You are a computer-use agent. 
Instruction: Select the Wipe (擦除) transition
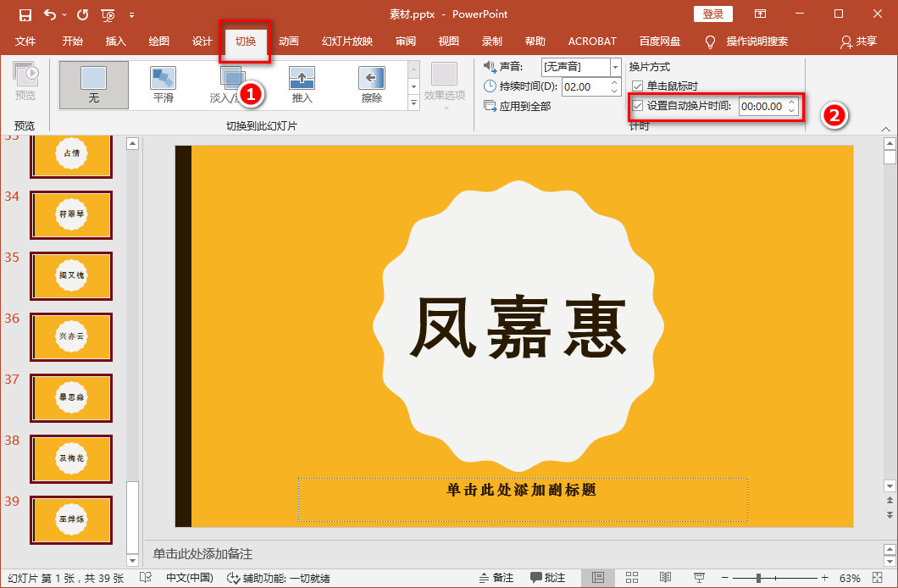(x=371, y=85)
